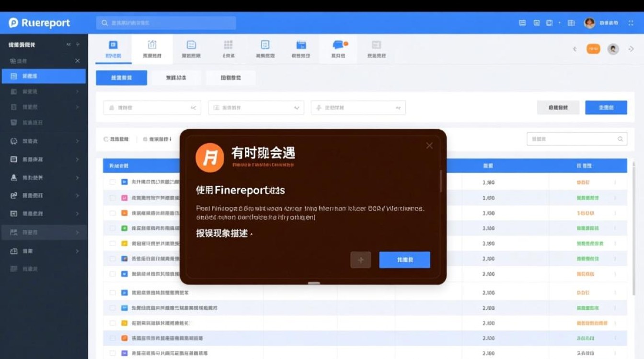Click the magnifier icon in the header search
Viewport: 644px width, 359px height.
pos(104,23)
